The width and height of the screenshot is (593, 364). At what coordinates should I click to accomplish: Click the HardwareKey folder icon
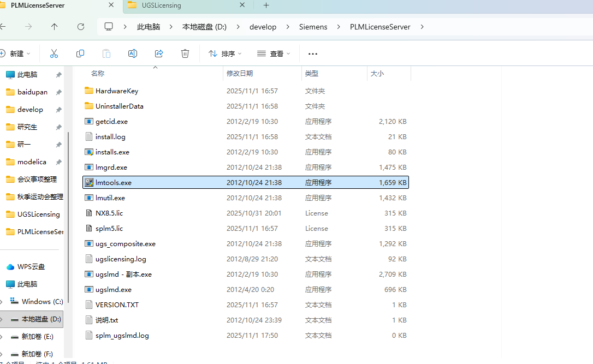(89, 91)
